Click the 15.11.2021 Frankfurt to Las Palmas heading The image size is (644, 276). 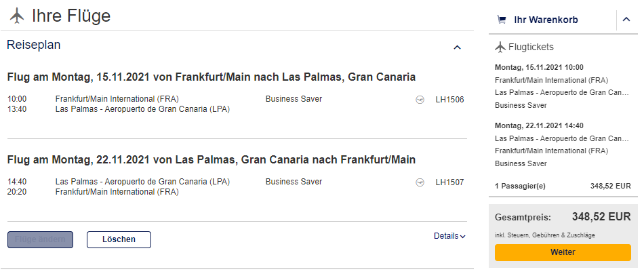pyautogui.click(x=212, y=77)
